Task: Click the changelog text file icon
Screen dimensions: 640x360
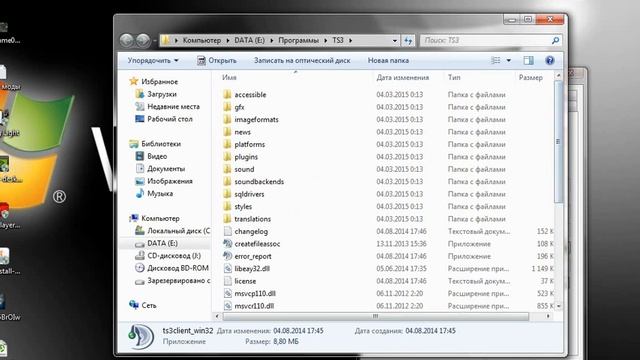Action: 227,231
